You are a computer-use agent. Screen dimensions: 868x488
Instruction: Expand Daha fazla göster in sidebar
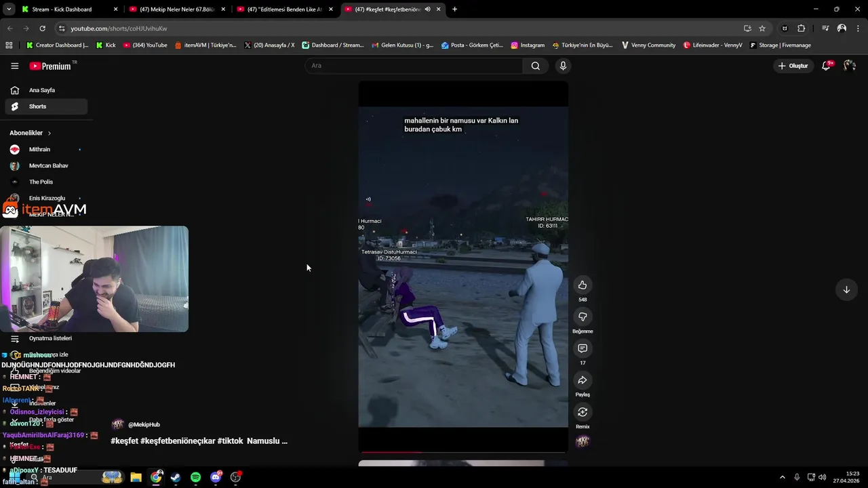click(52, 420)
